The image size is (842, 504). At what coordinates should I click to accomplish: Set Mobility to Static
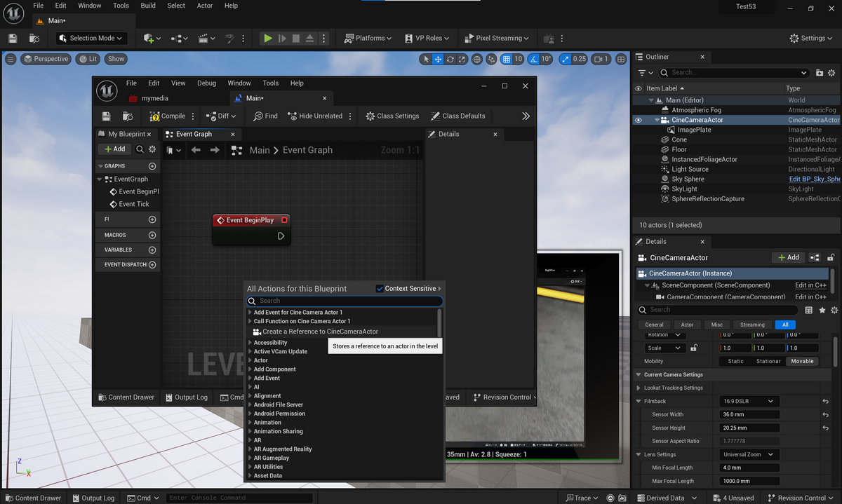736,361
